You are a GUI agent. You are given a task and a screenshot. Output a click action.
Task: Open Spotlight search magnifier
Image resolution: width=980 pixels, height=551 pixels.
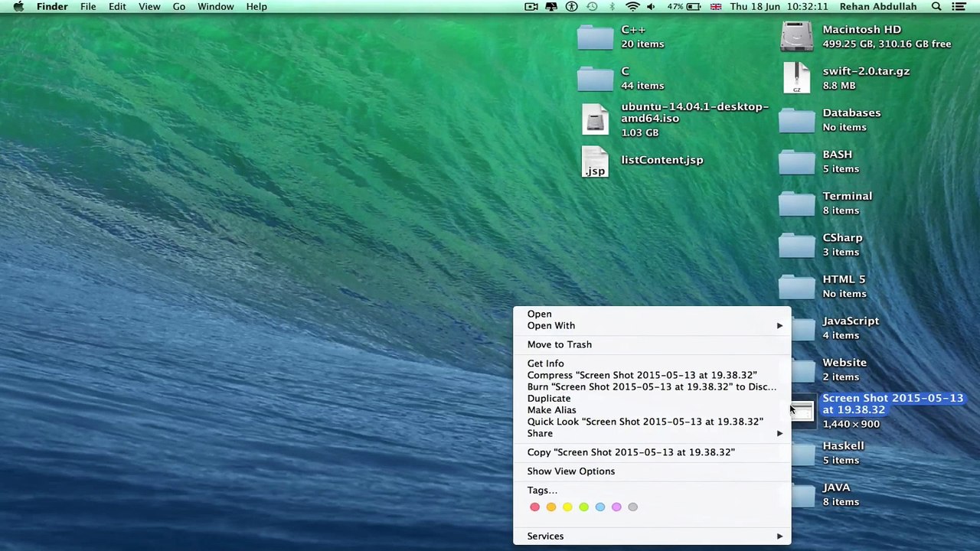[936, 7]
